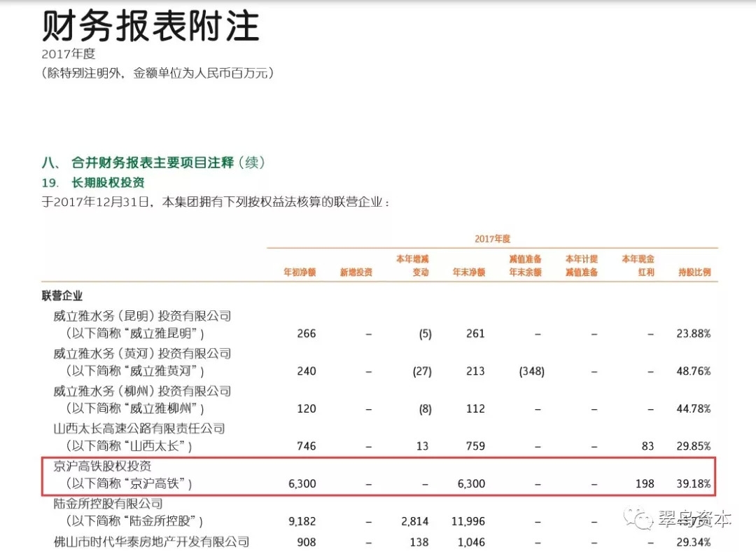Image resolution: width=756 pixels, height=552 pixels.
Task: Click the 39.18% shareholding value
Action: [693, 483]
